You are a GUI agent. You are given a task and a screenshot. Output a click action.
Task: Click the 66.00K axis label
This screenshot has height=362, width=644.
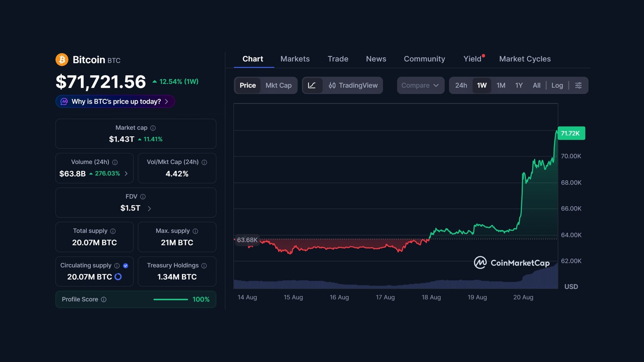(x=571, y=208)
